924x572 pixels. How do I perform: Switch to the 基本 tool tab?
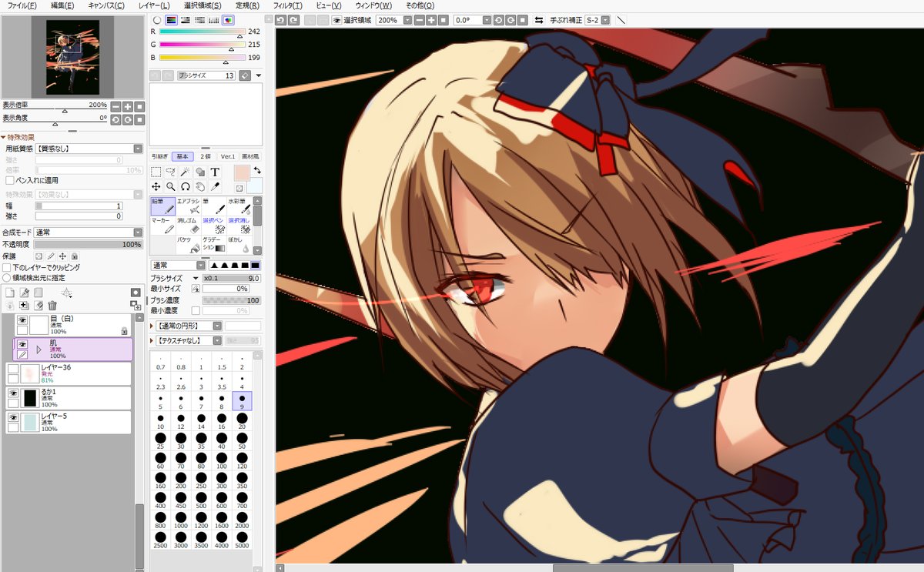(x=182, y=156)
